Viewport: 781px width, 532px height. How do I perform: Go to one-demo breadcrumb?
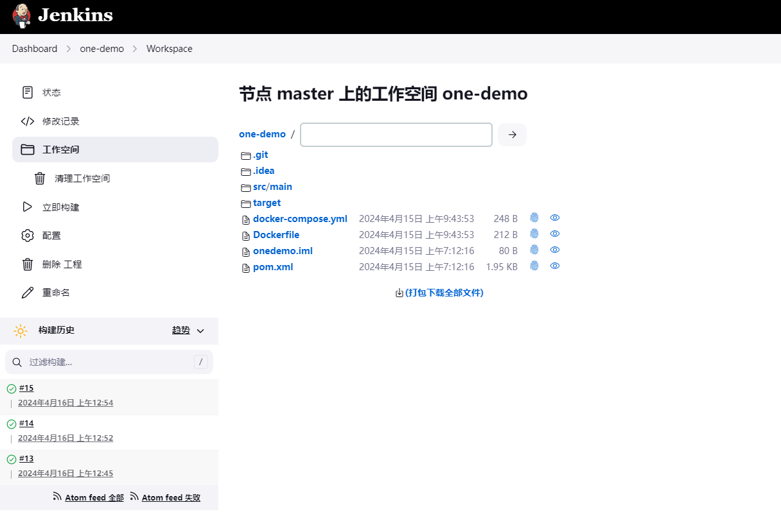pyautogui.click(x=102, y=49)
